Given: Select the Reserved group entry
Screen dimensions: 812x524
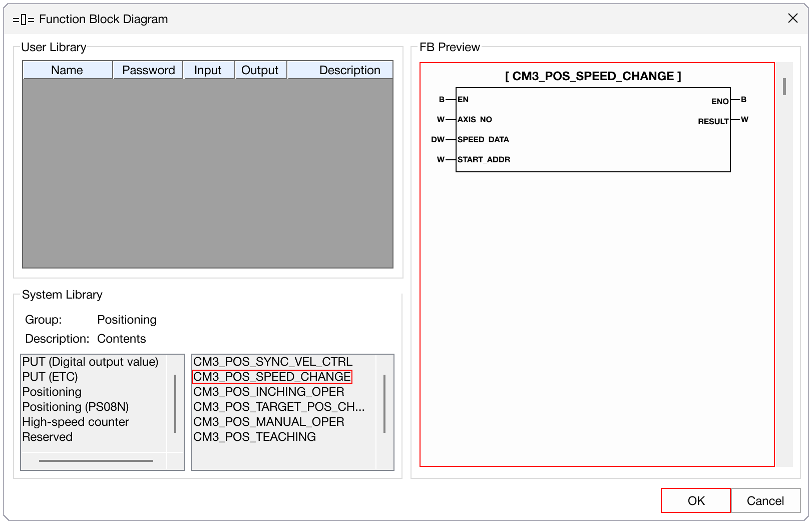Looking at the screenshot, I should (x=47, y=437).
